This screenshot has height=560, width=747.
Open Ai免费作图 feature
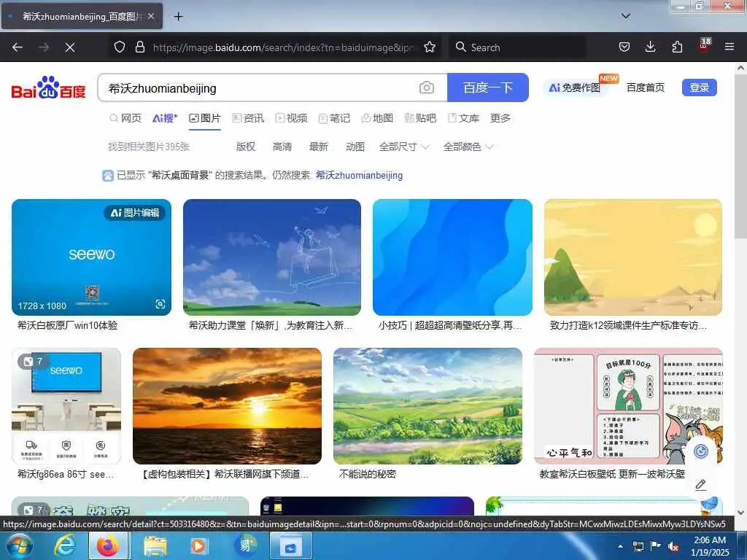(575, 87)
